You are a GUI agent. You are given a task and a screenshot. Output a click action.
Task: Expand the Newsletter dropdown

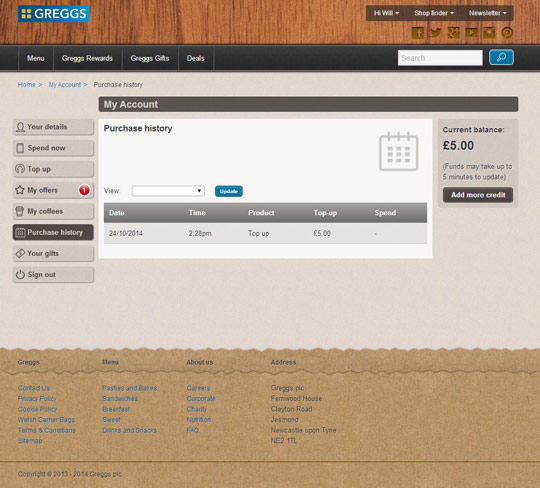[487, 13]
